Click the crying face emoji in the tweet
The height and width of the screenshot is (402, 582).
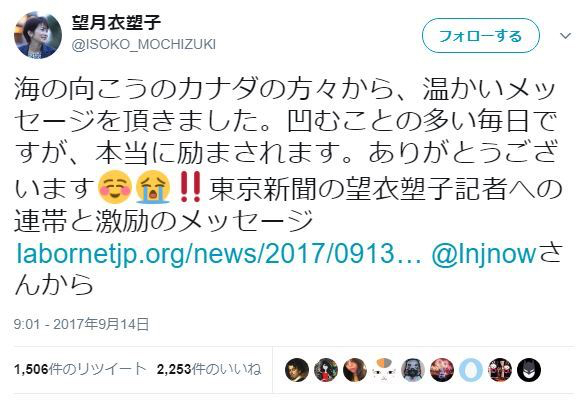[153, 187]
